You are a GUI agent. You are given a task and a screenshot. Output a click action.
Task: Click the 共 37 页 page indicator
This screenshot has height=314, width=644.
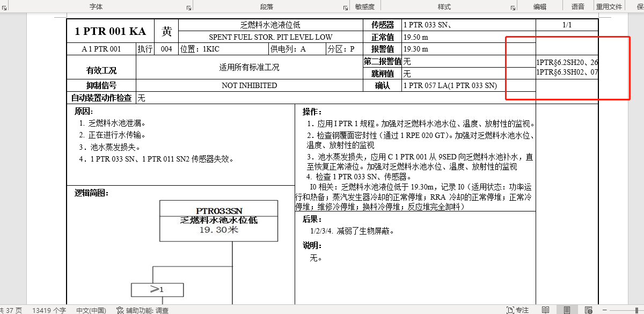(x=12, y=310)
